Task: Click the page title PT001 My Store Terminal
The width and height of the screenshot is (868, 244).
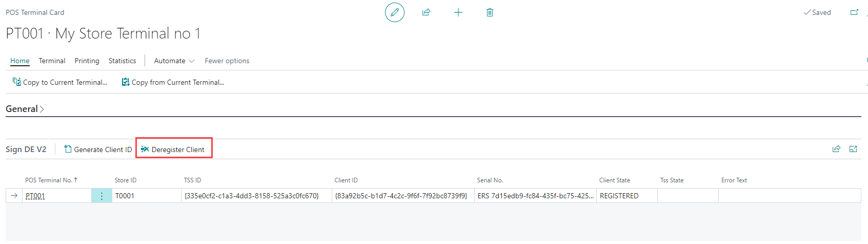Action: click(103, 33)
